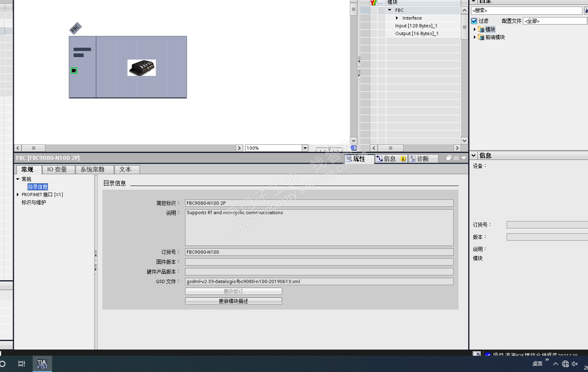
Task: Open Task View on the taskbar
Action: (22, 363)
